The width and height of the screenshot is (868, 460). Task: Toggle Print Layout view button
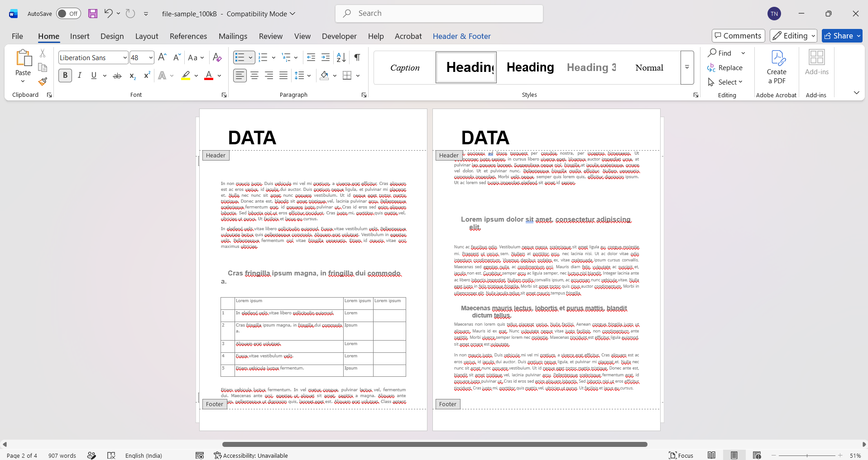pyautogui.click(x=734, y=455)
